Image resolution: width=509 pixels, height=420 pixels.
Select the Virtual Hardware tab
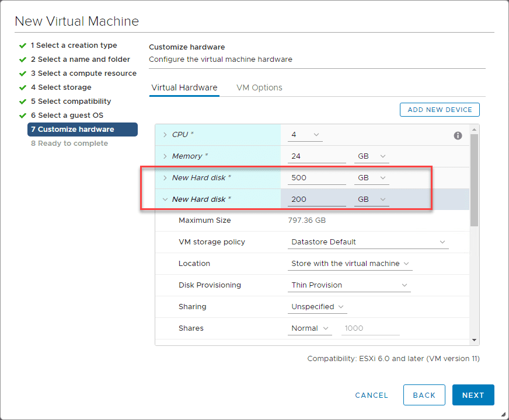pyautogui.click(x=184, y=87)
